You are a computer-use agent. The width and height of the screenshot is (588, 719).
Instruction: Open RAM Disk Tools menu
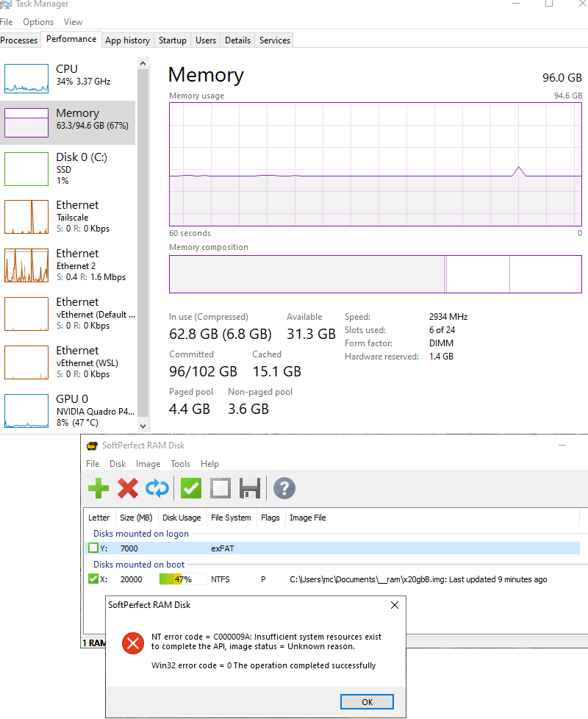tap(180, 464)
